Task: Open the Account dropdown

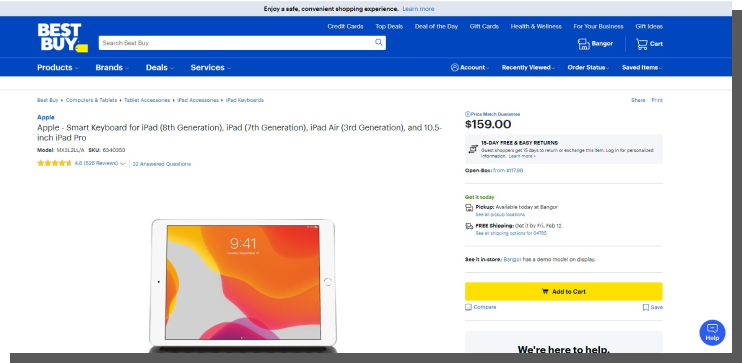Action: 475,67
